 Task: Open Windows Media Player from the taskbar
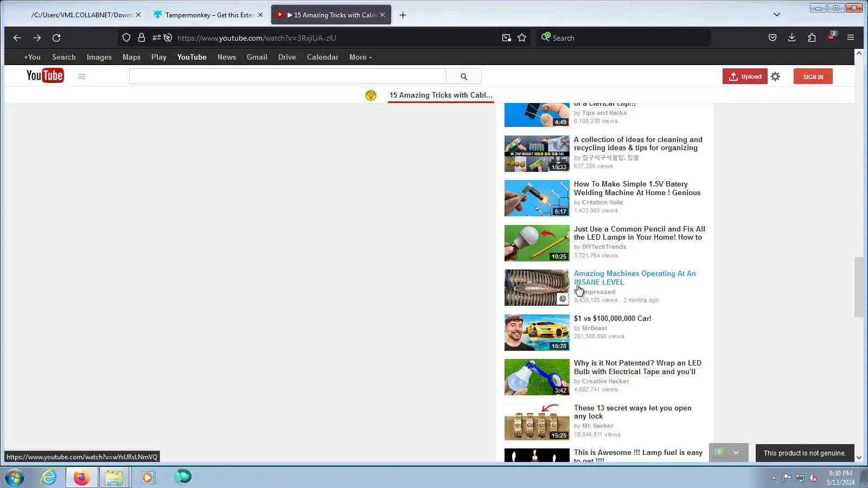[148, 477]
